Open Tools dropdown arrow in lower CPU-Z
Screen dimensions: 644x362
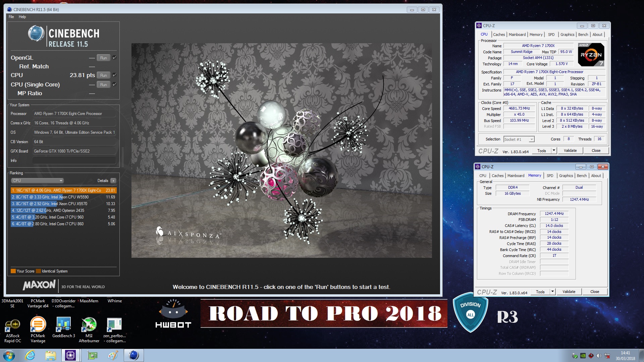click(x=552, y=292)
